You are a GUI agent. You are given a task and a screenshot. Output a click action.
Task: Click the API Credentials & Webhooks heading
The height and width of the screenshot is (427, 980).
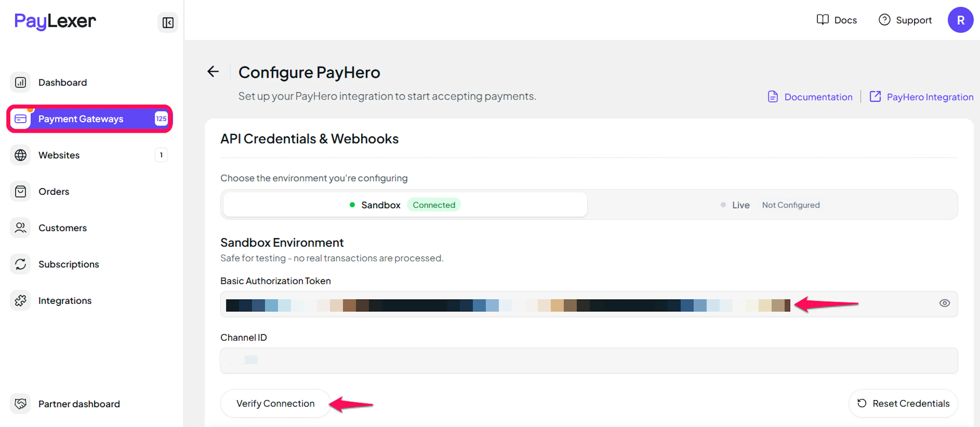(309, 139)
